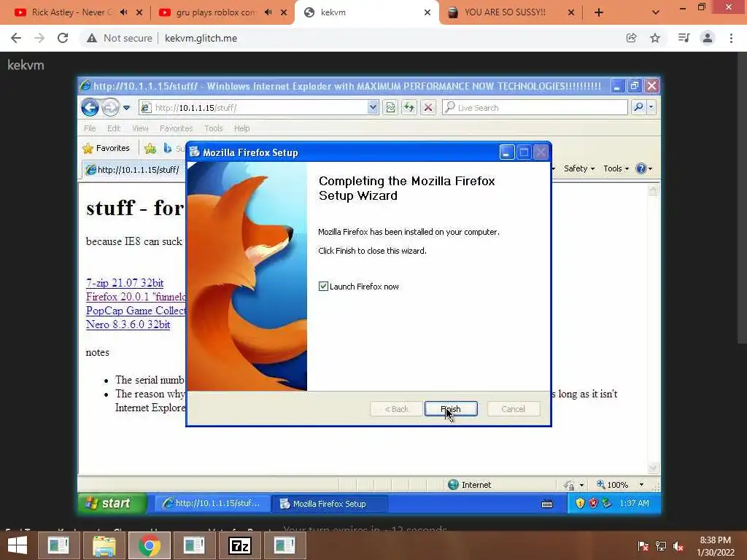Click the Not secure warning indicator
This screenshot has width=747, height=560.
(x=119, y=38)
